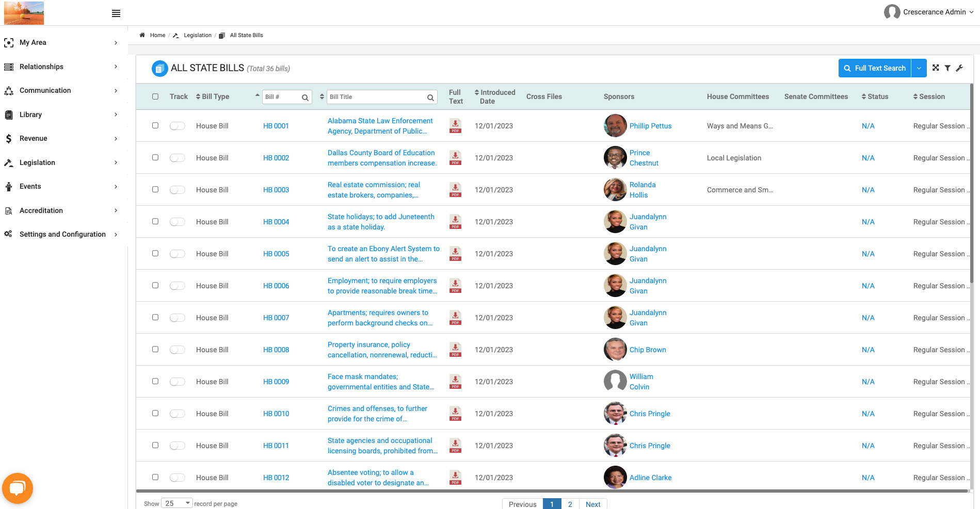Download PDF full text for HB 0008
This screenshot has width=980, height=509.
455,350
